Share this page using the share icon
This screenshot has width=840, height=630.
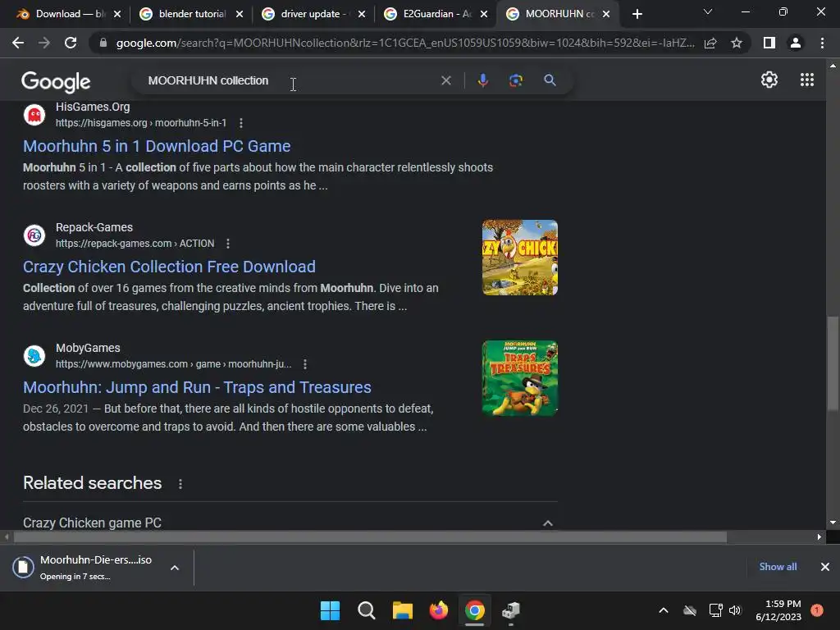(710, 43)
